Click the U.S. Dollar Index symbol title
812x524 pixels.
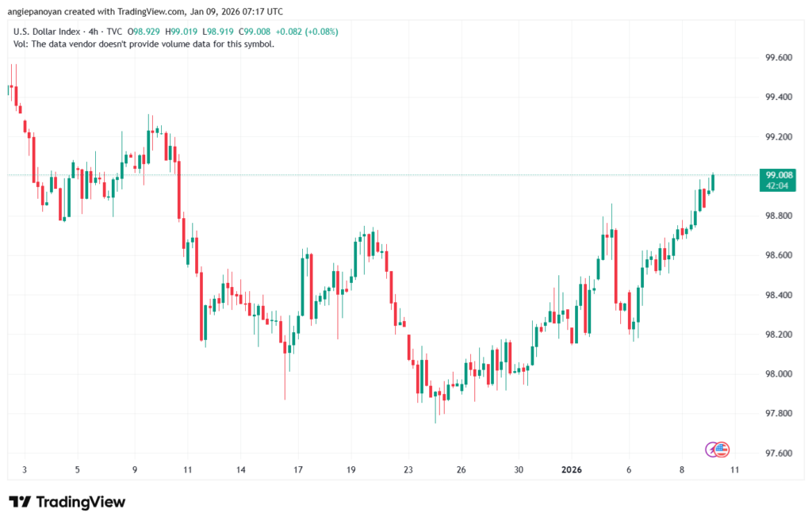click(48, 31)
